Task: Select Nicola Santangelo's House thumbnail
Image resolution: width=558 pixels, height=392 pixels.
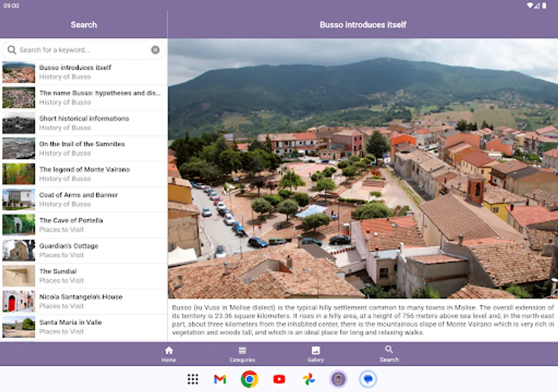Action: [19, 301]
